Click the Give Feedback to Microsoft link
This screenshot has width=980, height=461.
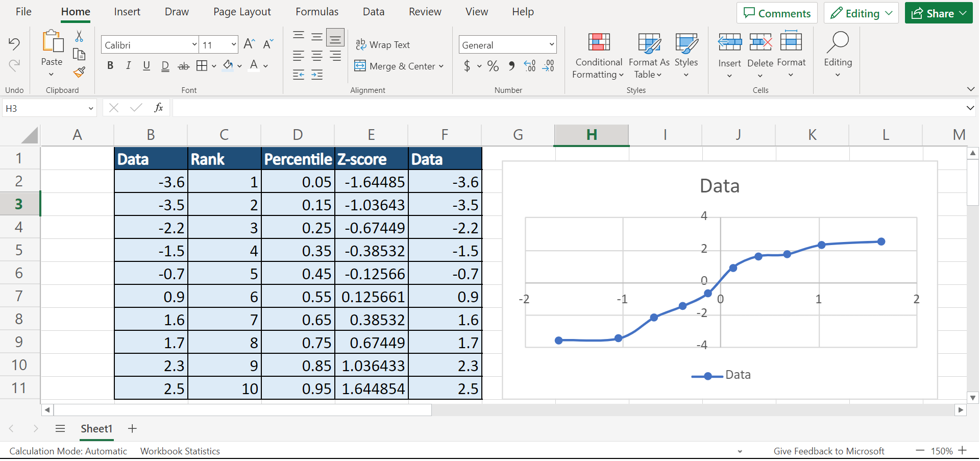829,451
